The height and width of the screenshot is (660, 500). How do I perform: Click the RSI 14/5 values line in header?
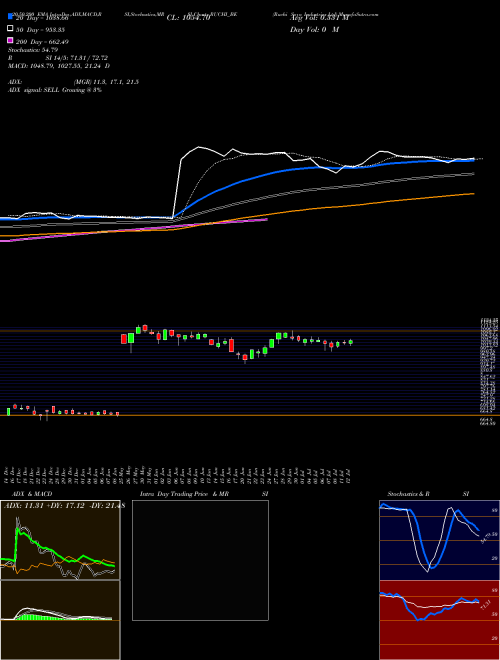(58, 58)
